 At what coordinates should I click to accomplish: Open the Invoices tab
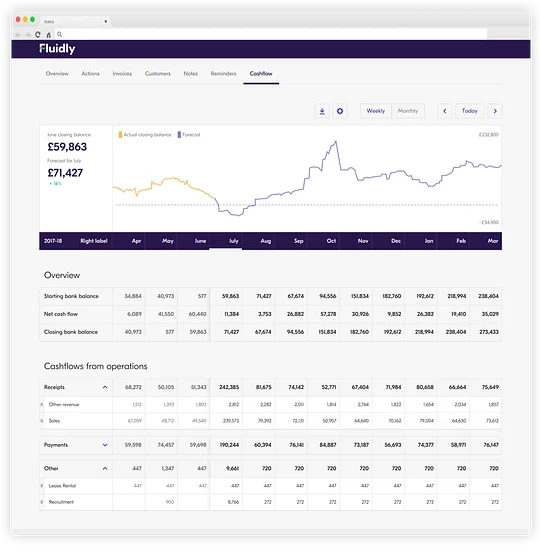click(122, 74)
